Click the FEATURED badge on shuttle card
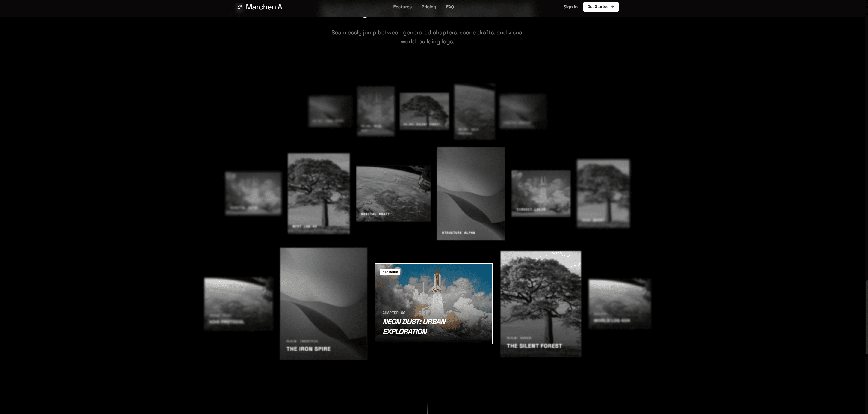This screenshot has height=414, width=868. 390,272
